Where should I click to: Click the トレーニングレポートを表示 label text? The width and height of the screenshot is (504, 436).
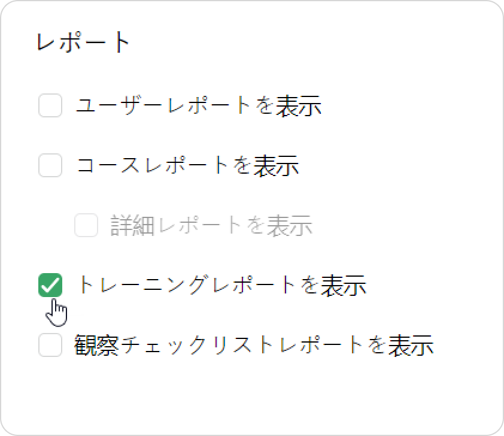click(x=221, y=285)
